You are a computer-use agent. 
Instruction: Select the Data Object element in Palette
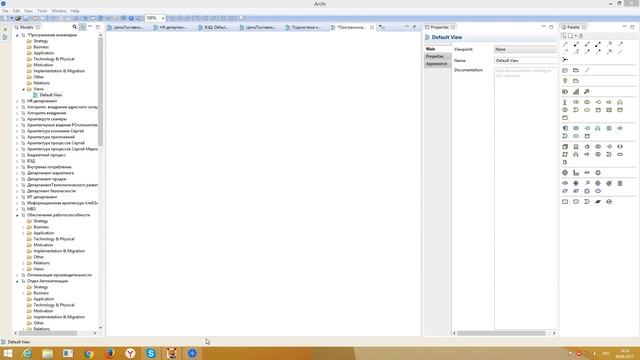coord(587,136)
